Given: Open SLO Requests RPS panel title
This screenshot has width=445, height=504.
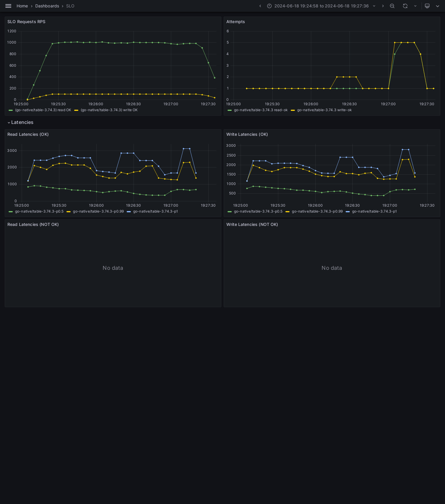Looking at the screenshot, I should pyautogui.click(x=26, y=22).
